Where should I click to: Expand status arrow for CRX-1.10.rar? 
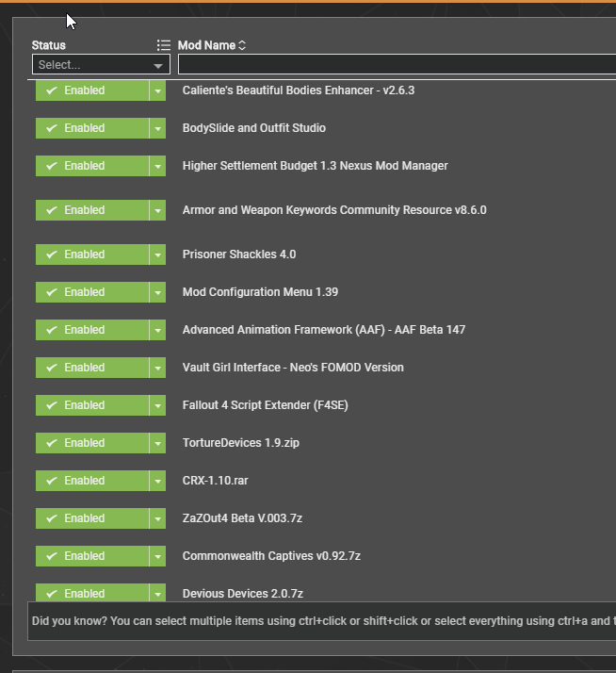157,481
